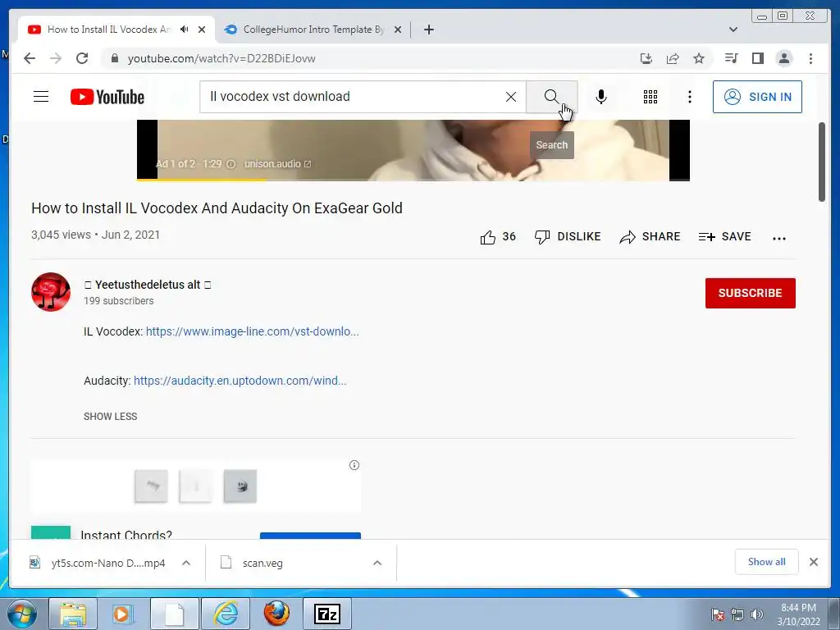Share this video
The image size is (840, 630).
point(650,237)
